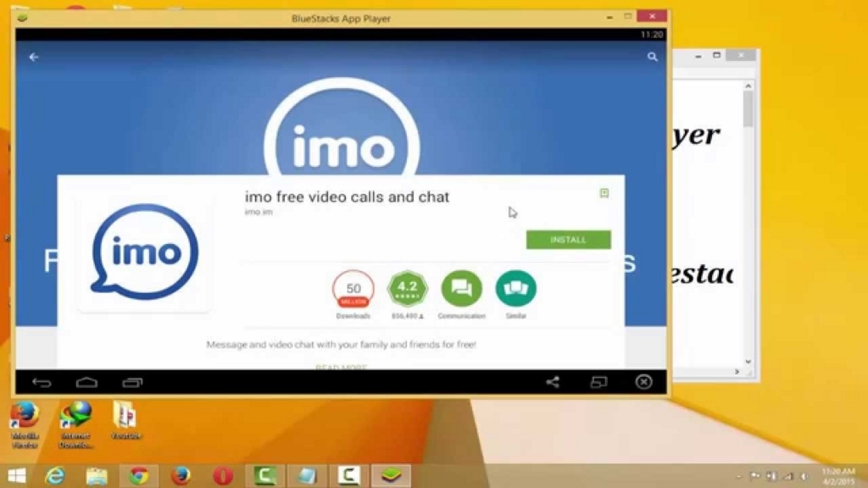Click the BlueStacks share icon

click(x=553, y=382)
